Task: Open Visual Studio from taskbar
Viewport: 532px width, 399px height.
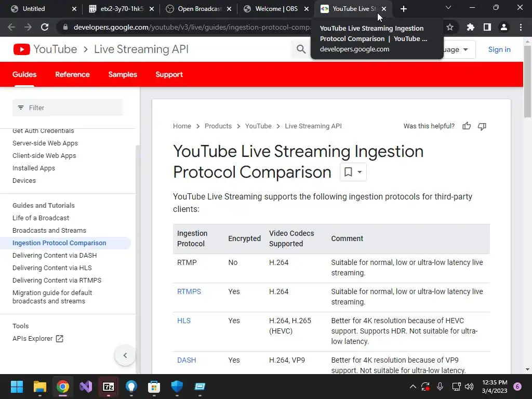Action: (86, 387)
